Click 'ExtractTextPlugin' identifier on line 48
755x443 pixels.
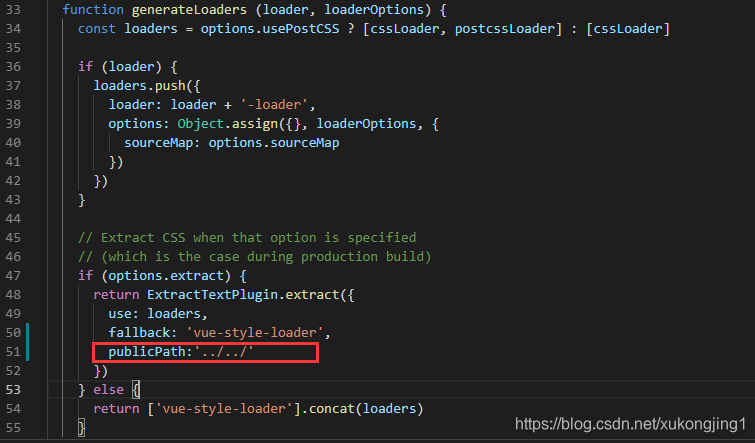click(x=212, y=295)
